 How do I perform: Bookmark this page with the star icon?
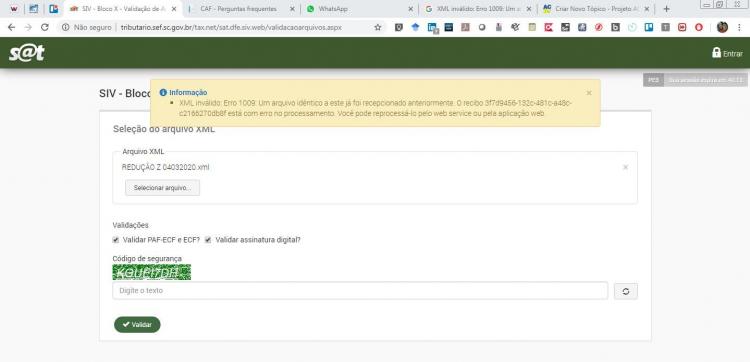pos(377,28)
